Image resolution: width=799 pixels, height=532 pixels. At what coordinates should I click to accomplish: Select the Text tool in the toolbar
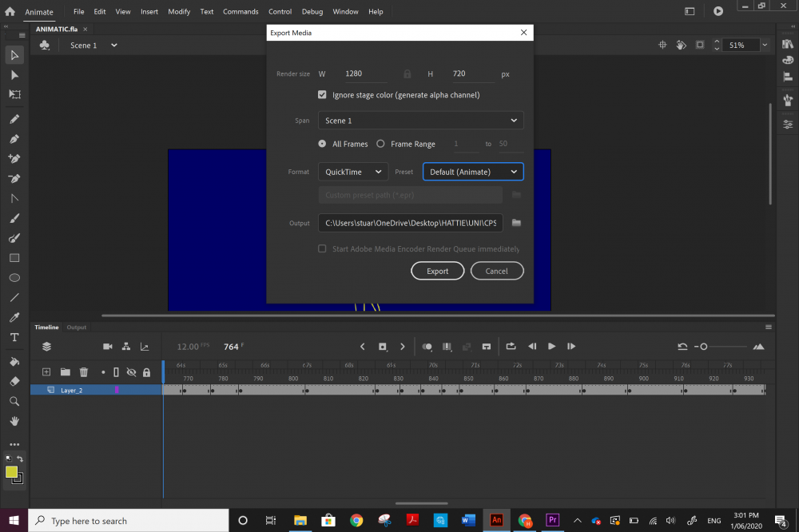tap(14, 337)
